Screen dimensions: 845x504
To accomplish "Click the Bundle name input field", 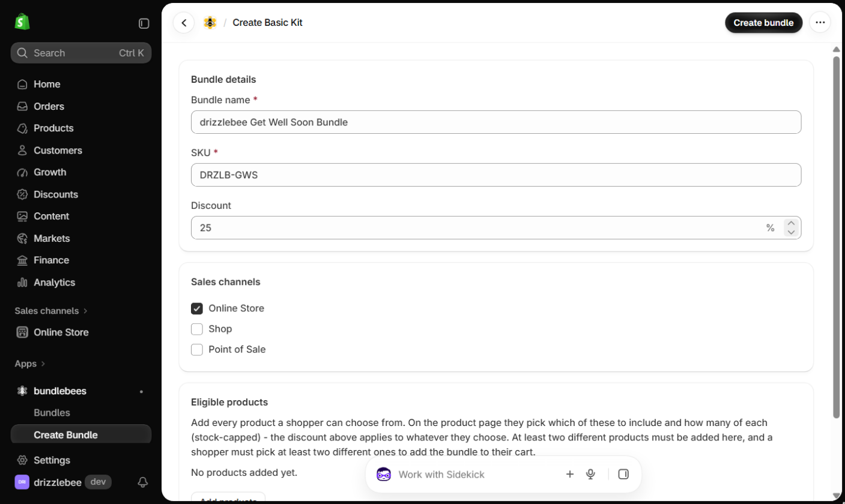I will click(496, 122).
